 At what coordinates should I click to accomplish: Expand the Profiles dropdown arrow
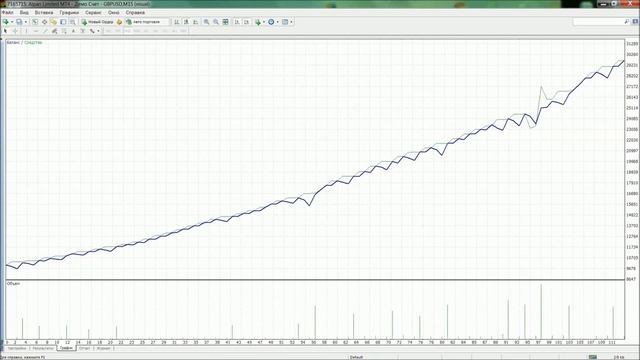[26, 22]
